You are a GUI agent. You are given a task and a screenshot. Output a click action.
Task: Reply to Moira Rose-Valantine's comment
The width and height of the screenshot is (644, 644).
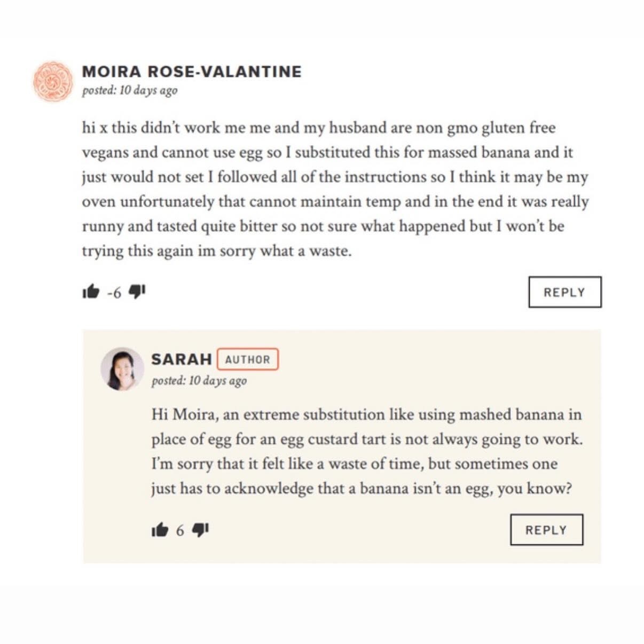(x=564, y=292)
